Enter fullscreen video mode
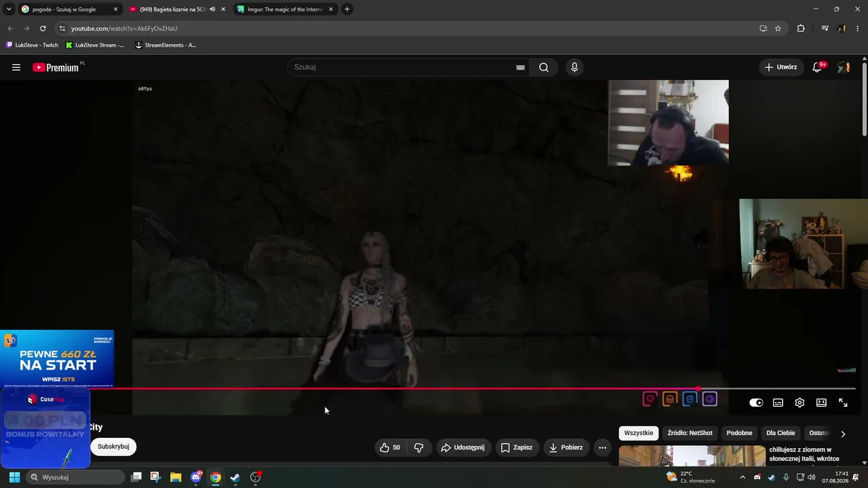Viewport: 868px width, 488px height. pos(843,403)
